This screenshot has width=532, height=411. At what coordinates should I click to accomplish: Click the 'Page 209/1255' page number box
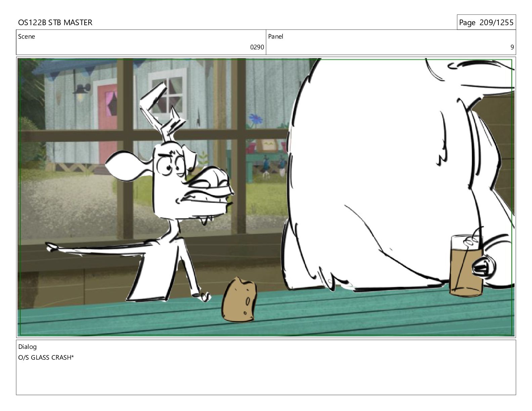(x=486, y=22)
